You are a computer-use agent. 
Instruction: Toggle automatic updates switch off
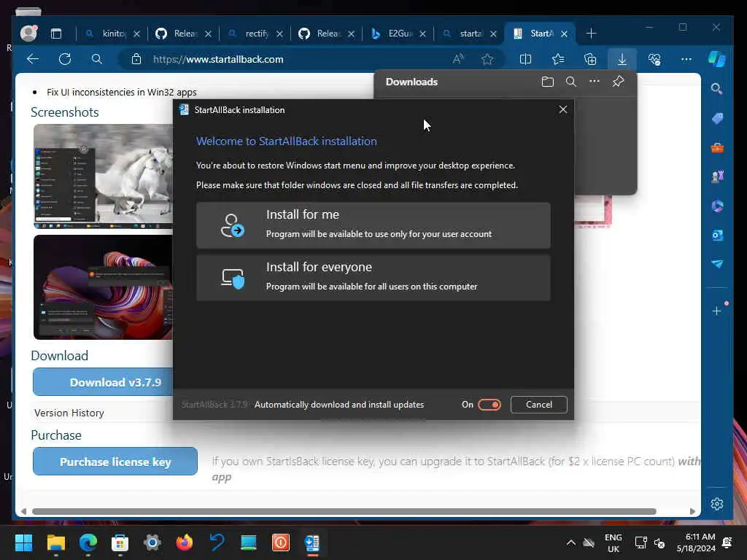tap(489, 404)
